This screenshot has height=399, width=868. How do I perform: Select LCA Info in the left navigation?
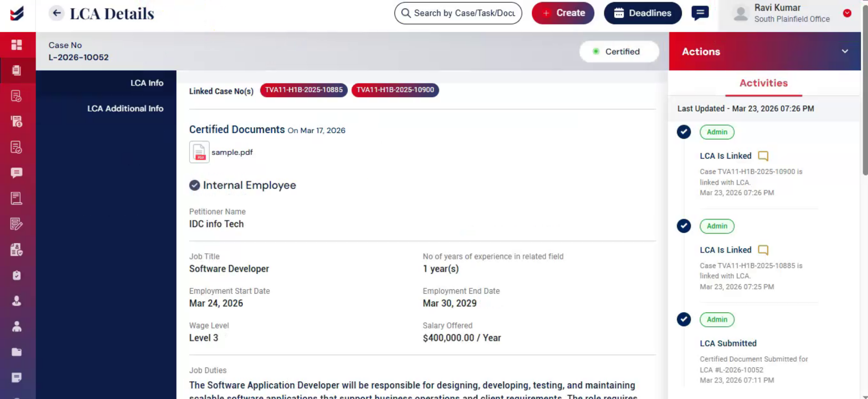(147, 83)
